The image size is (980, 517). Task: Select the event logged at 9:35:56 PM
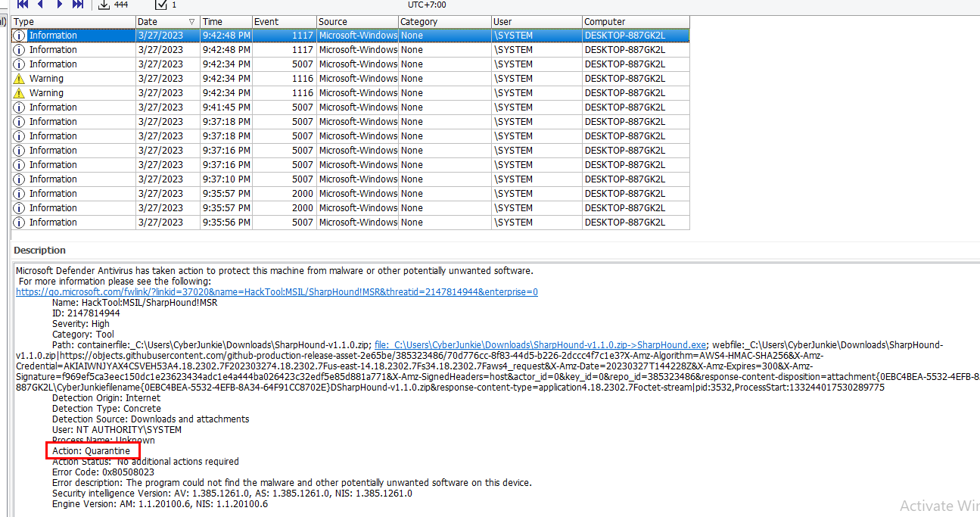[350, 223]
